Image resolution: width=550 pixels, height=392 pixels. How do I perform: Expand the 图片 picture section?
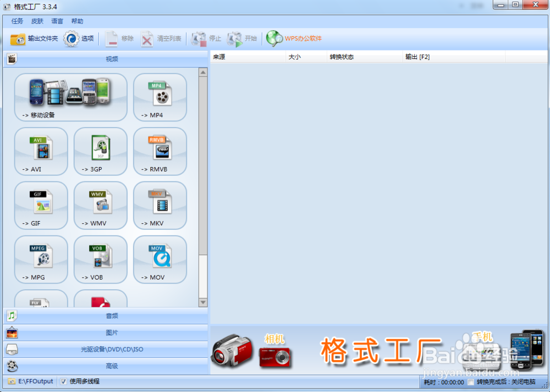coord(106,333)
